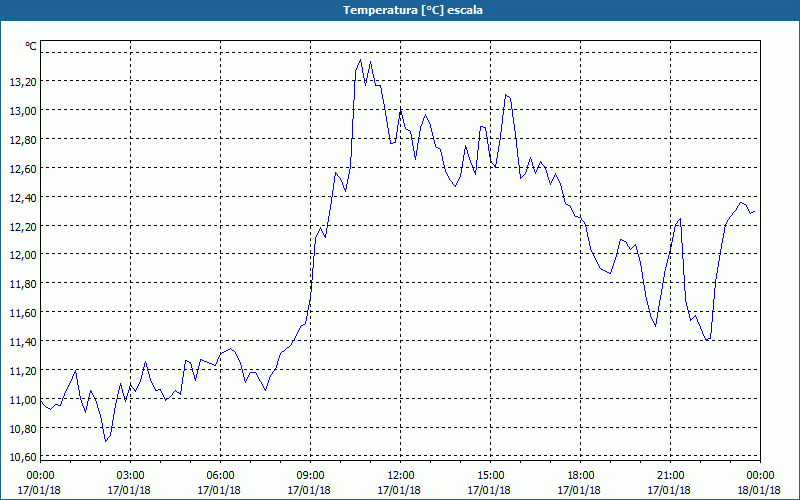Click the 12,00 y-axis value
The height and width of the screenshot is (500, 800).
(x=23, y=255)
